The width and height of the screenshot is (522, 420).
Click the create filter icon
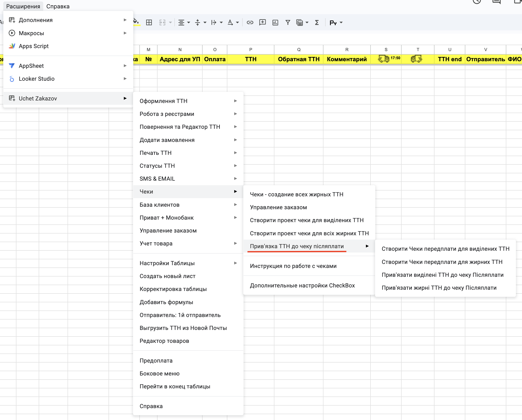(x=288, y=23)
